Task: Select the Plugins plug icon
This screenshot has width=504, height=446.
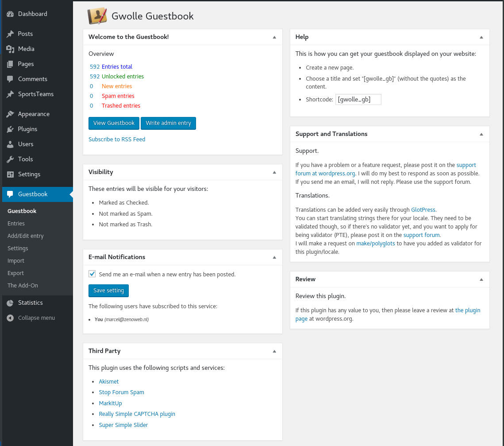Action: (10, 129)
